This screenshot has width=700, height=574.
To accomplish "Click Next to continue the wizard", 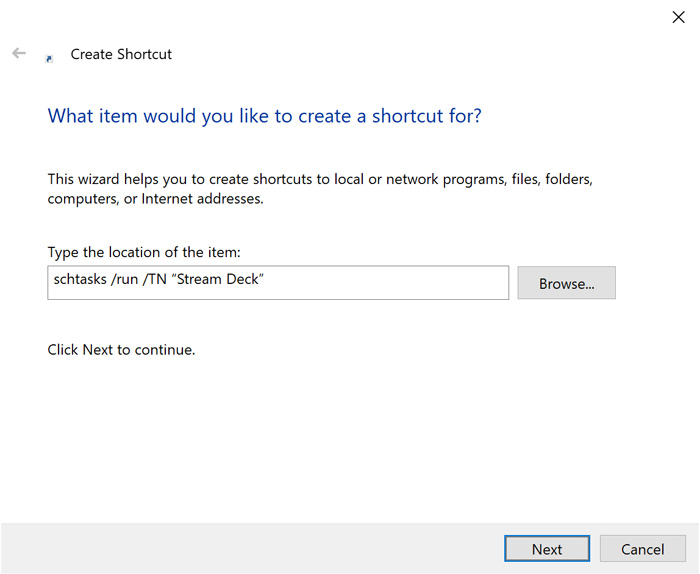I will [x=546, y=549].
